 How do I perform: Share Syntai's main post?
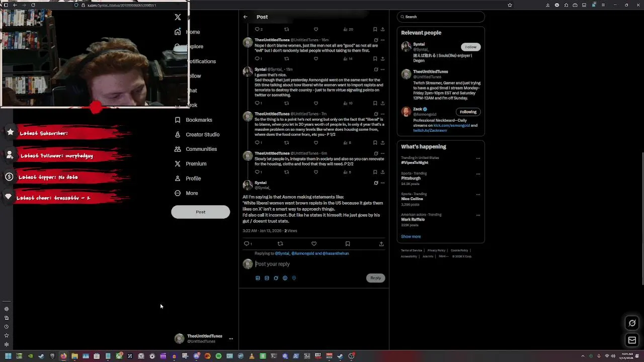tap(381, 244)
